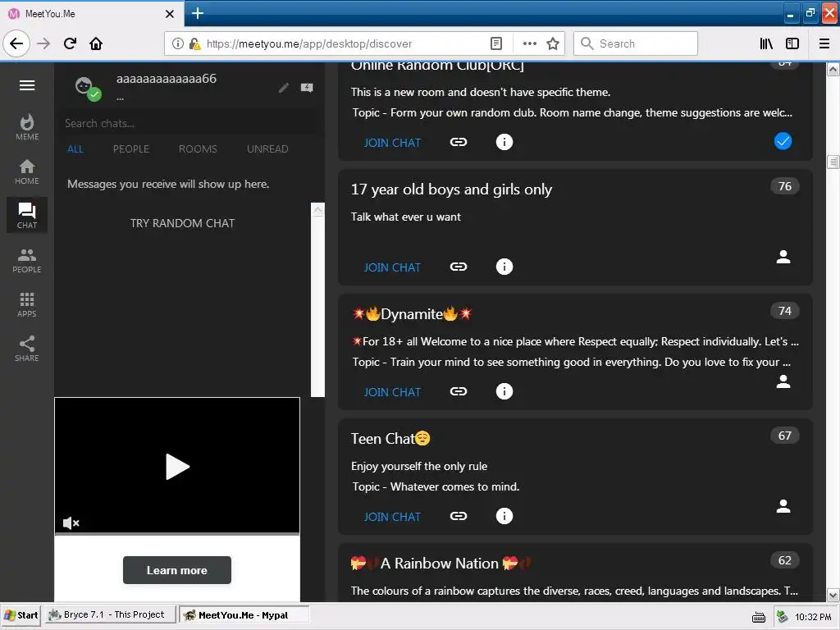This screenshot has width=840, height=630.
Task: Reload the page
Action: pyautogui.click(x=70, y=43)
